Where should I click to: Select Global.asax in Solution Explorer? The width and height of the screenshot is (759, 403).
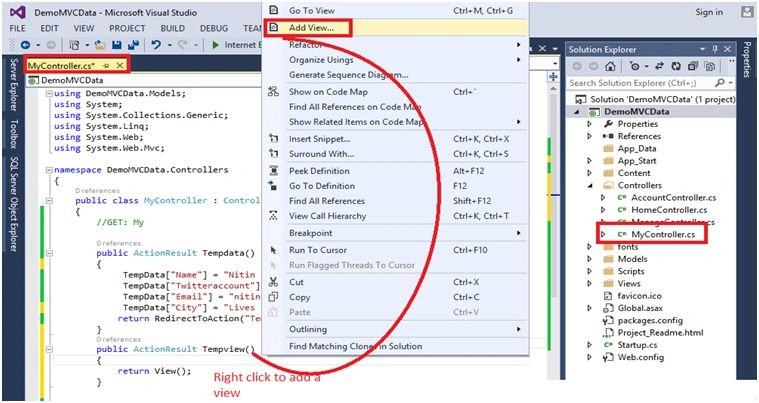[x=640, y=308]
